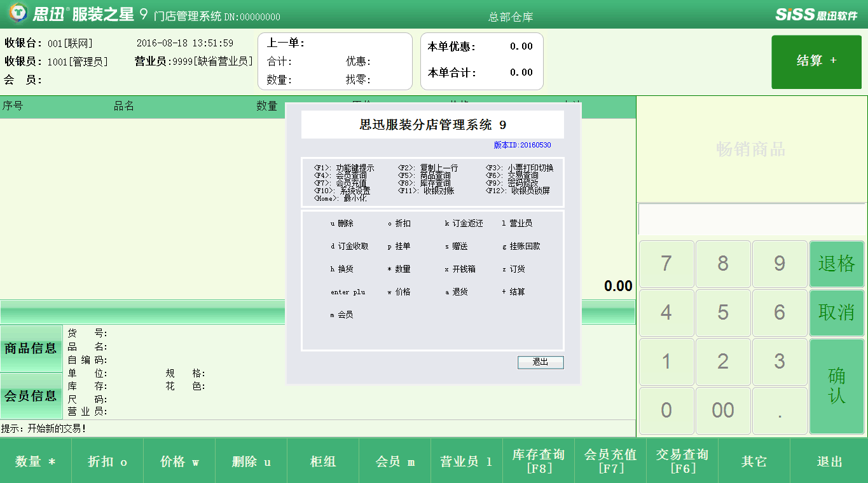
Task: Click the 版本ID:20160530 blue text
Action: point(523,145)
